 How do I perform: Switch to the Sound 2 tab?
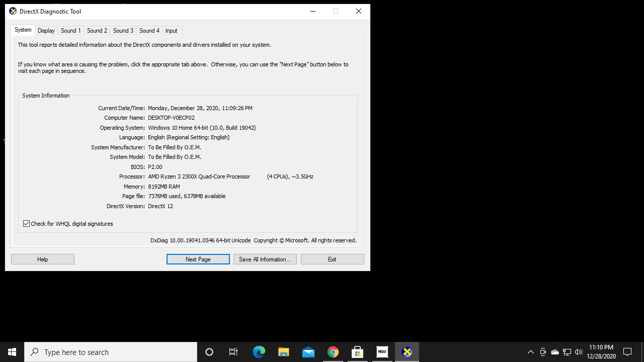pos(97,31)
